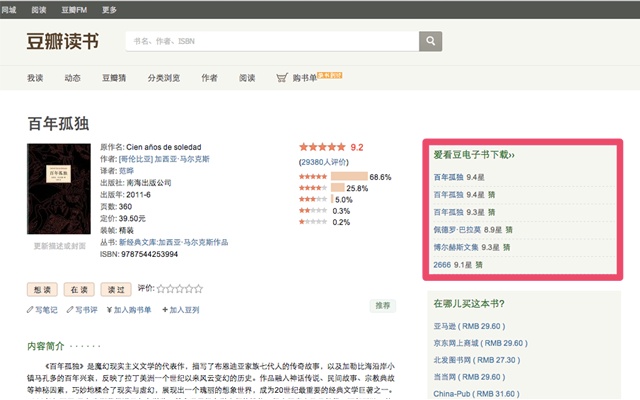Click 加入购书单 link
640x400 pixels.
point(129,310)
